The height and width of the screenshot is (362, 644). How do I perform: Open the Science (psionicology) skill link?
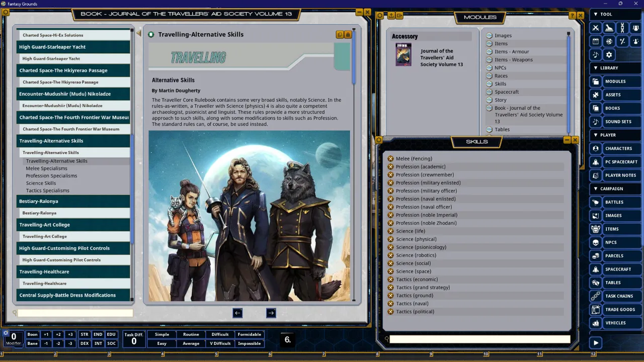(x=421, y=247)
